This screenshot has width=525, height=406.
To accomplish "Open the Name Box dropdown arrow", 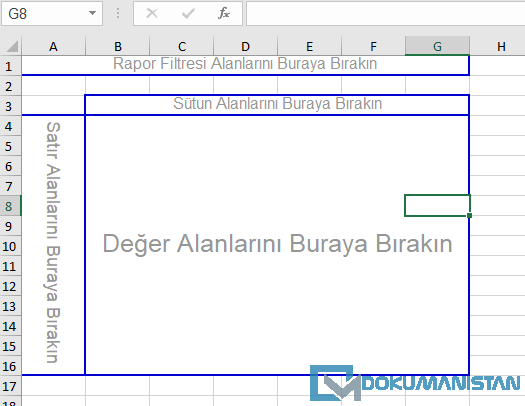I will click(x=92, y=13).
